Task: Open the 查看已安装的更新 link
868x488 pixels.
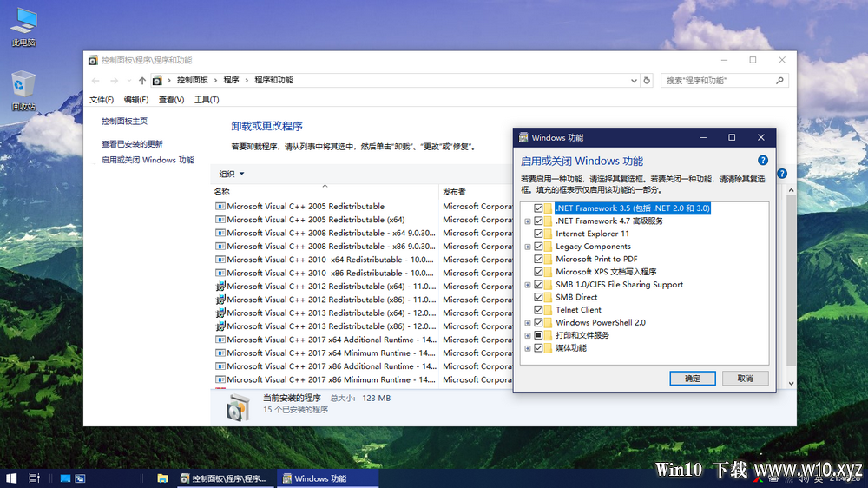Action: 132,144
